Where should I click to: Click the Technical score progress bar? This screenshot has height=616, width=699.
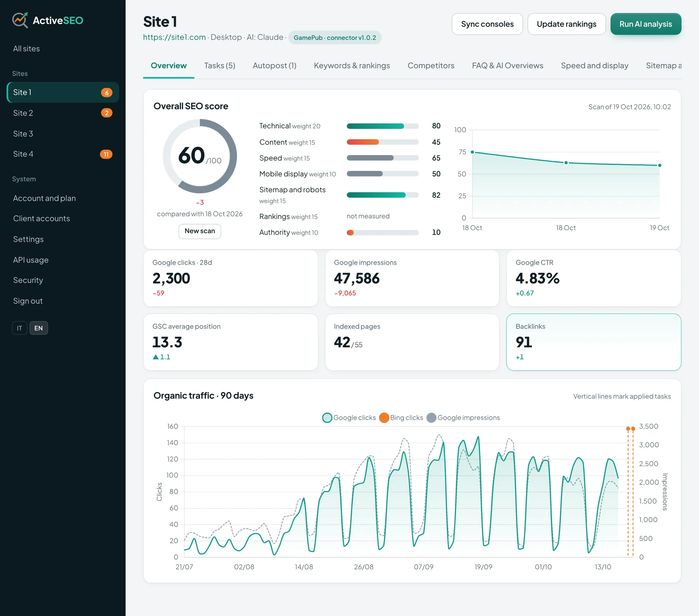point(383,126)
